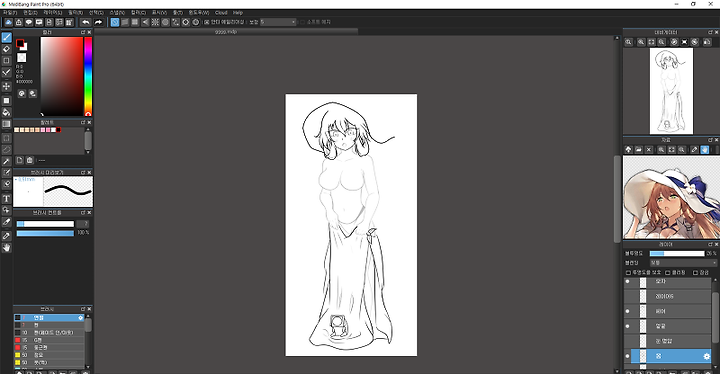Click the Redo arrow in toolbar
Viewport: 720px width, 374px height.
click(98, 22)
